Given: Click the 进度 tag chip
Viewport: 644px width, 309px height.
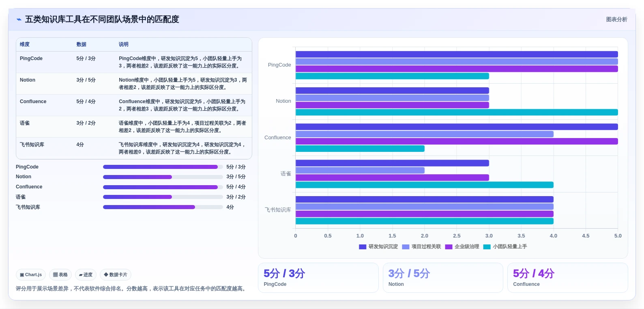Looking at the screenshot, I should pos(86,275).
